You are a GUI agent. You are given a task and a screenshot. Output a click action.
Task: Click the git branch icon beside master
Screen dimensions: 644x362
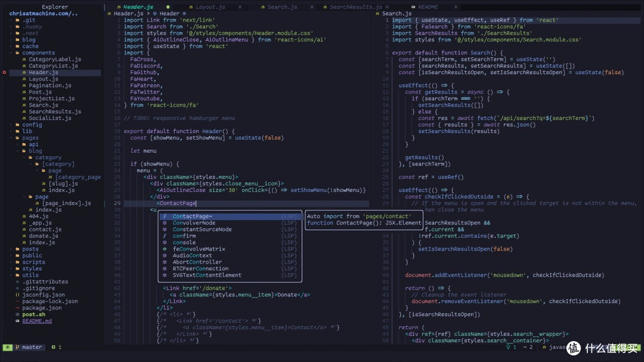click(x=17, y=347)
